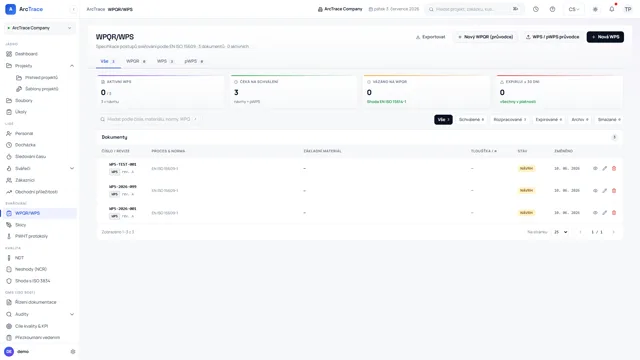
Task: Expand the Svářeči sidebar group
Action: (72, 168)
